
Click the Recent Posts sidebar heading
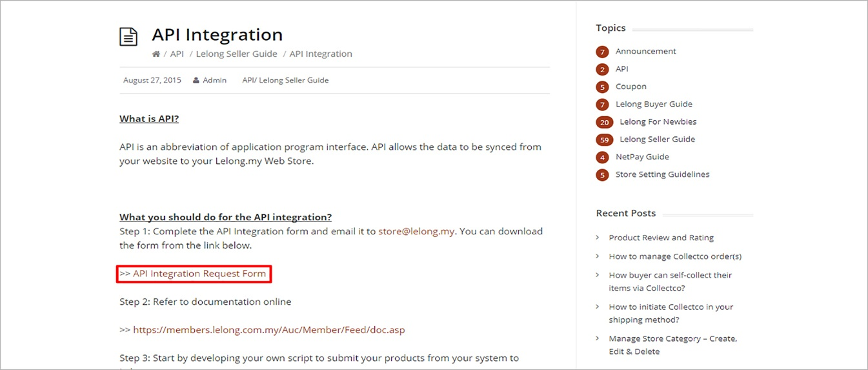(626, 213)
